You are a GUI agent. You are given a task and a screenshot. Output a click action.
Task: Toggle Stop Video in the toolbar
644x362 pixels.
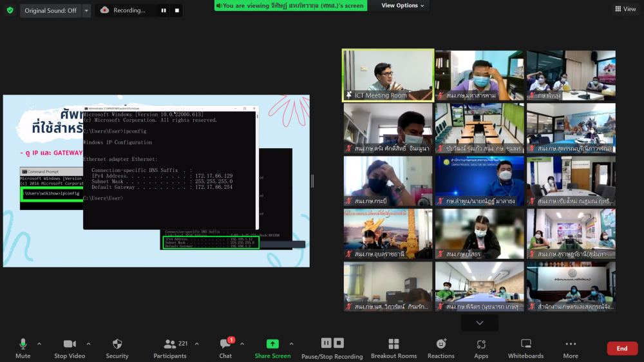coord(70,348)
